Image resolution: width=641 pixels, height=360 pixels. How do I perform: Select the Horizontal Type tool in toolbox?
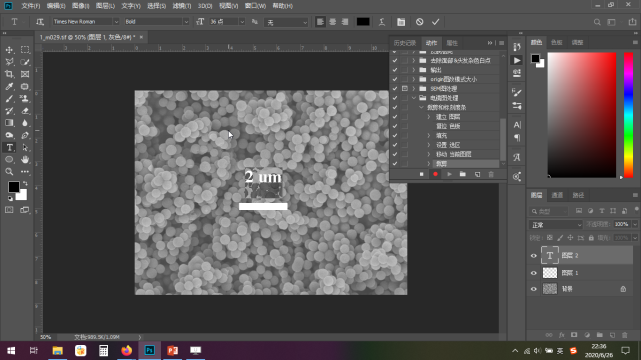pos(9,148)
